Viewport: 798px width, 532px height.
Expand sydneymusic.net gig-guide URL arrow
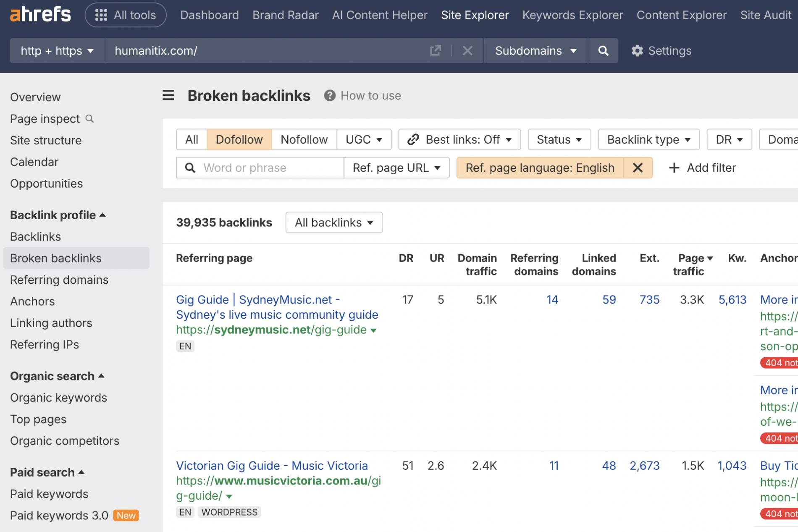373,330
